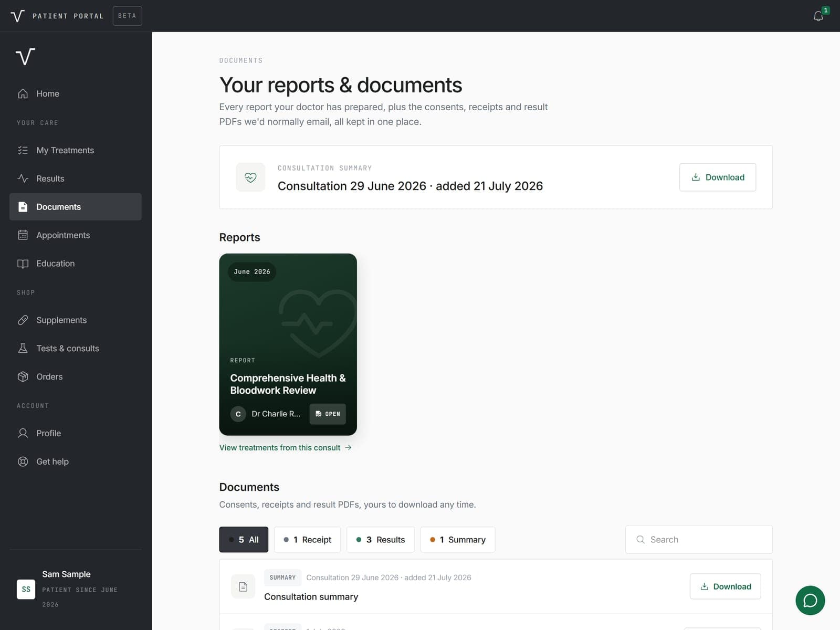The height and width of the screenshot is (630, 840).
Task: Click the document icon beside Consultation summary row
Action: click(x=243, y=586)
